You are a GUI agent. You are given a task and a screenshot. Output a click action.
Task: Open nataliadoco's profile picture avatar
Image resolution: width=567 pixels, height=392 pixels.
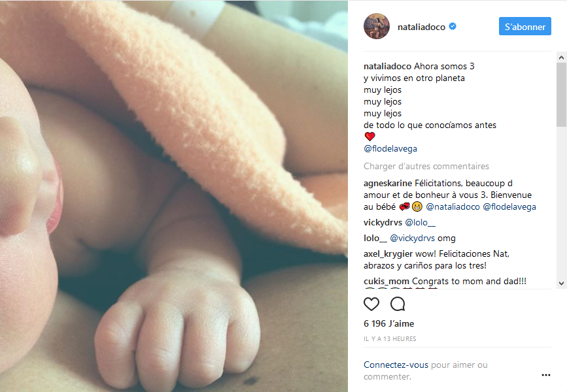pos(377,26)
